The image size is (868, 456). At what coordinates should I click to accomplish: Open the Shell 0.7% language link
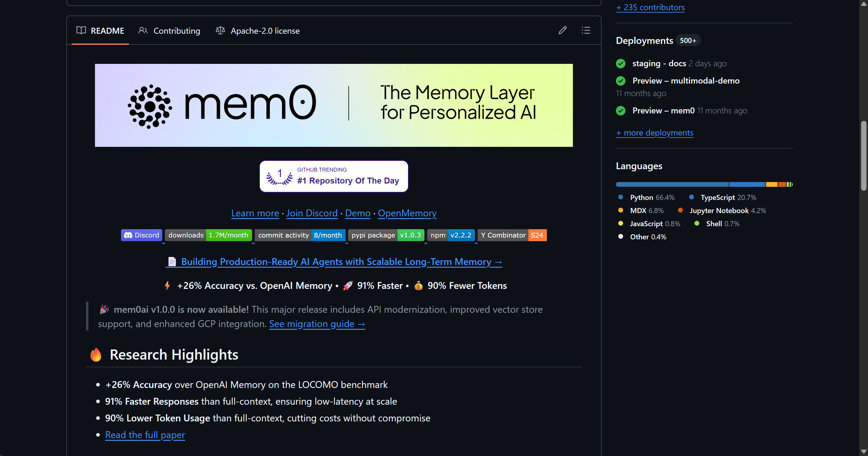pos(717,224)
